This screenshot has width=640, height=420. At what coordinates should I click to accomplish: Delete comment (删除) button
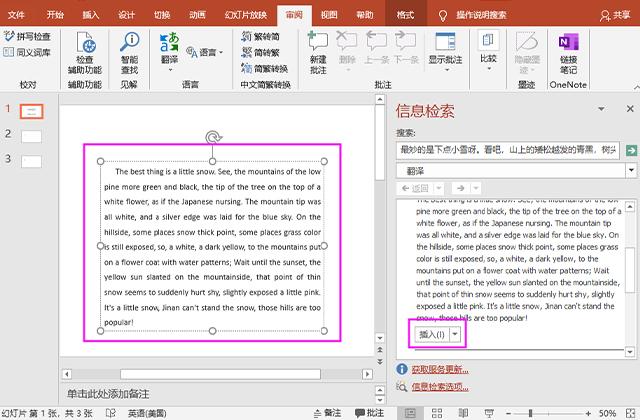[x=347, y=52]
